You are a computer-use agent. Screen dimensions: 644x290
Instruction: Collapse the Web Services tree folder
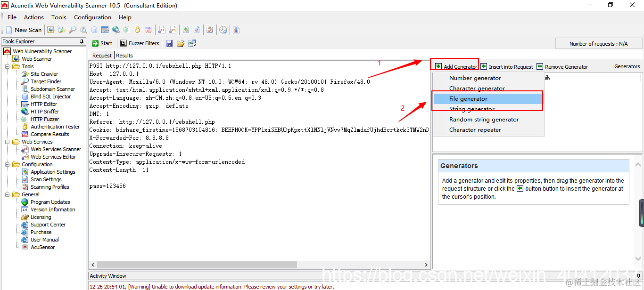[8, 142]
